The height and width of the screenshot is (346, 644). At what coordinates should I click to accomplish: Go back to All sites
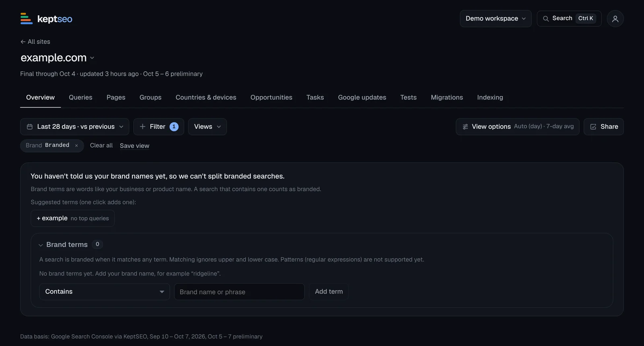click(35, 42)
